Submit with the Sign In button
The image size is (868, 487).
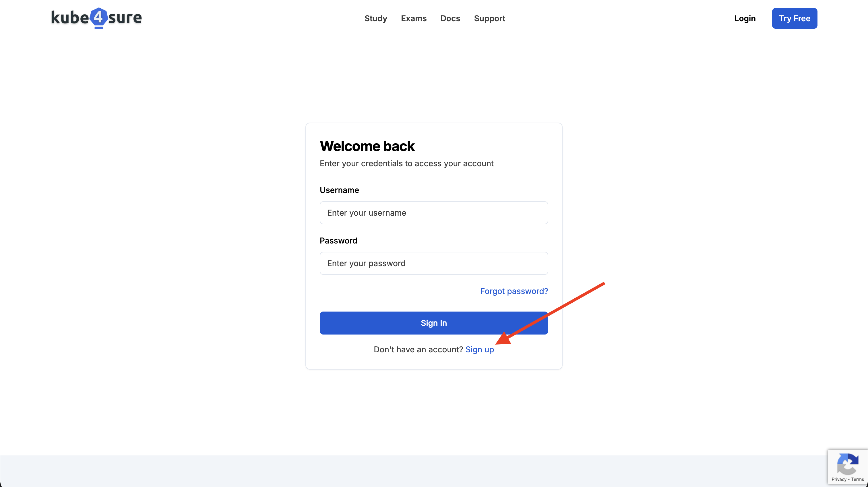point(434,323)
